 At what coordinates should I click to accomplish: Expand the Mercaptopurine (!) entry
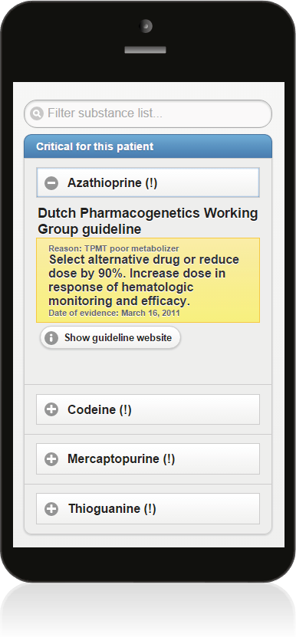tap(148, 458)
